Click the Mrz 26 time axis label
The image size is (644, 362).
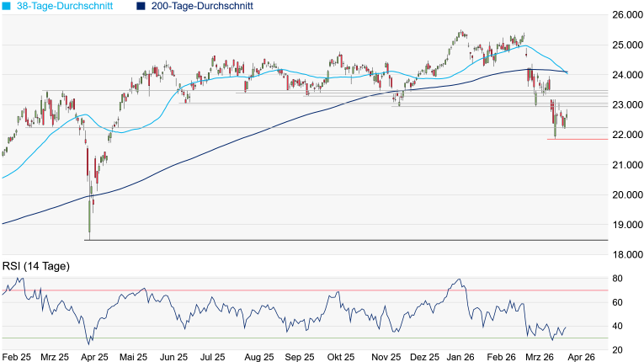click(538, 357)
